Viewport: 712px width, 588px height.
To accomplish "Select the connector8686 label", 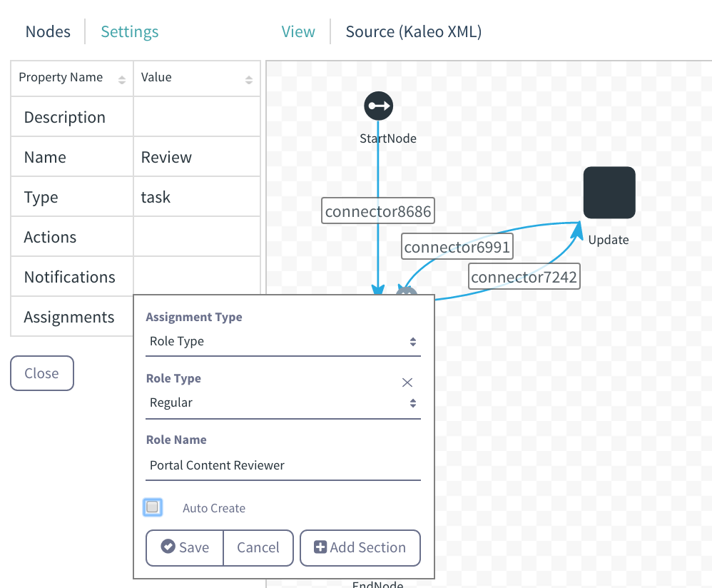I will click(378, 211).
